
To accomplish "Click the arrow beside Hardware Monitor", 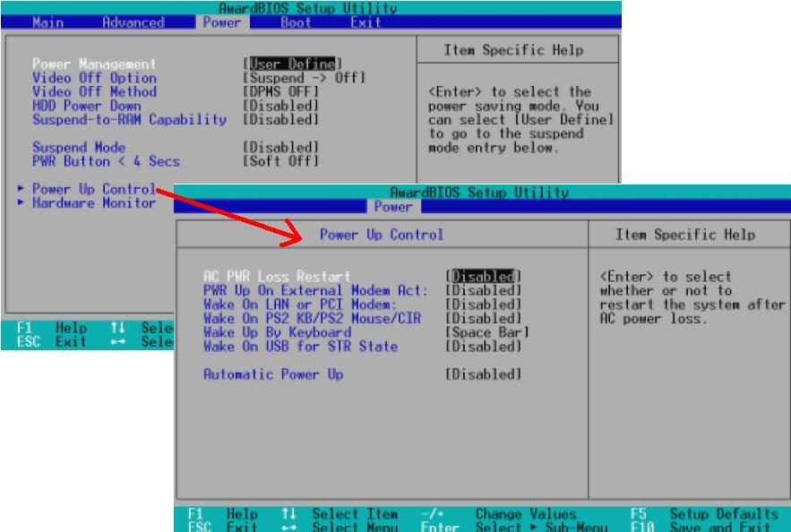I will coord(21,202).
